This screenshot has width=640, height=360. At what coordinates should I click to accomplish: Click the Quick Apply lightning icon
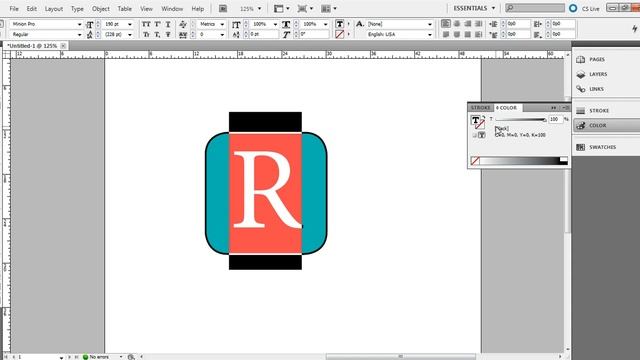tap(635, 29)
